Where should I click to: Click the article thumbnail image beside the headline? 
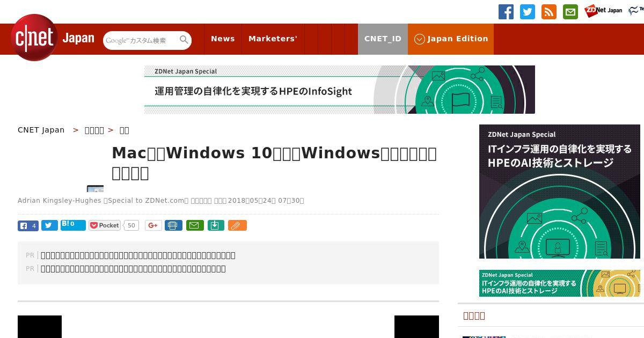coord(95,188)
